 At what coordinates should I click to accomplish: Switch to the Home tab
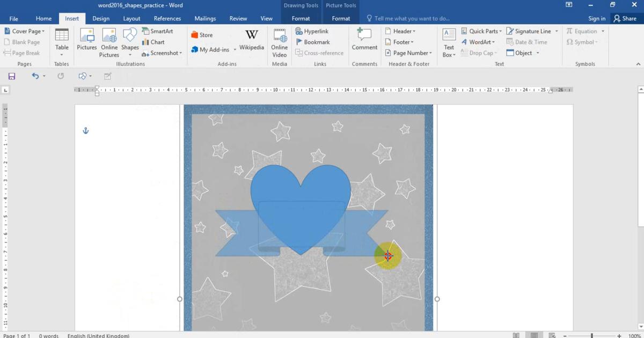43,18
